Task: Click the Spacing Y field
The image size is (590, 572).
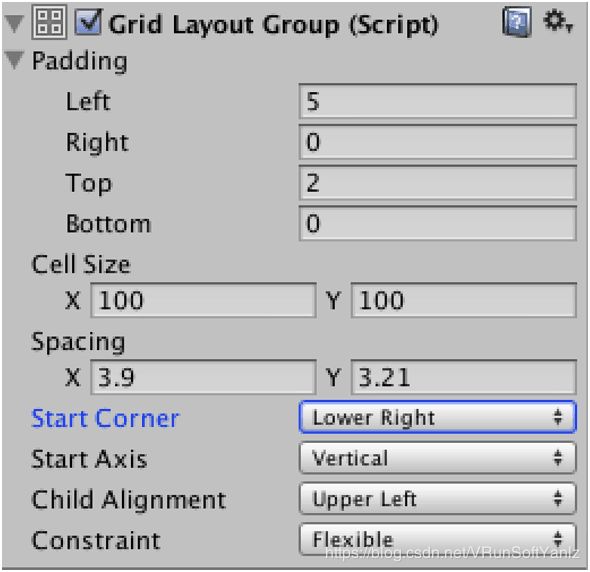Action: tap(464, 377)
